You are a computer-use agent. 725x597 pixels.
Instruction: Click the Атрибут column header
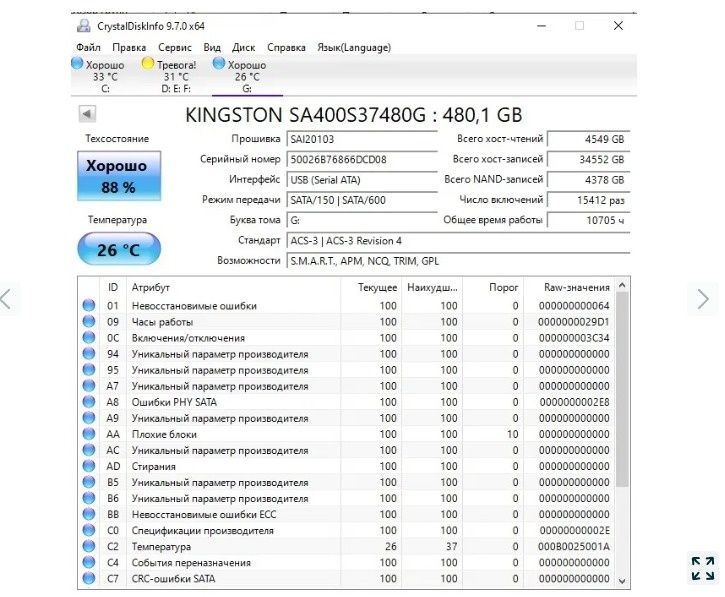(233, 288)
